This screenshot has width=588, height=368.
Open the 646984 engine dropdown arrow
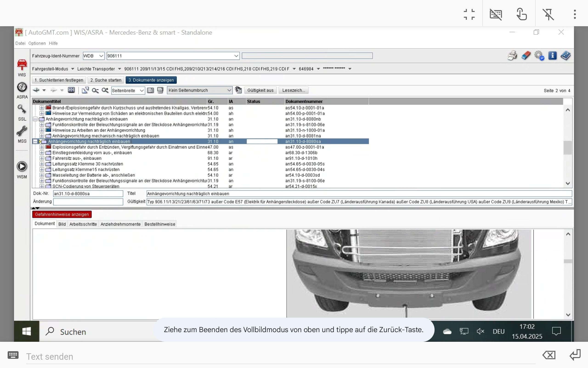click(x=318, y=69)
